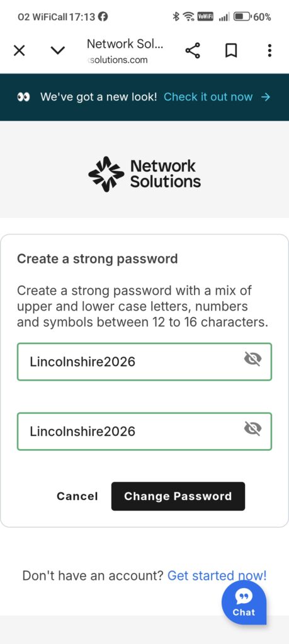The height and width of the screenshot is (644, 289).
Task: Expand the browser chevron dropdown
Action: 57,50
